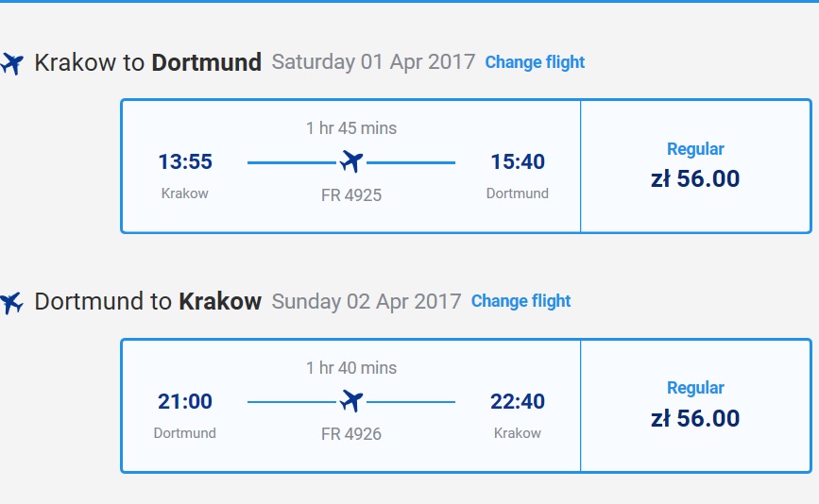The width and height of the screenshot is (819, 504).
Task: Click the 22:40 Krakow arrival time
Action: coord(518,401)
